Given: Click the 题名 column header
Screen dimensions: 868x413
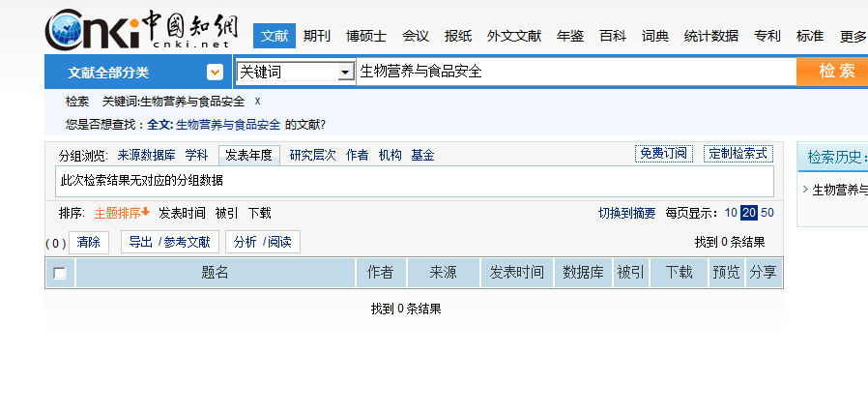Looking at the screenshot, I should click(x=216, y=273).
